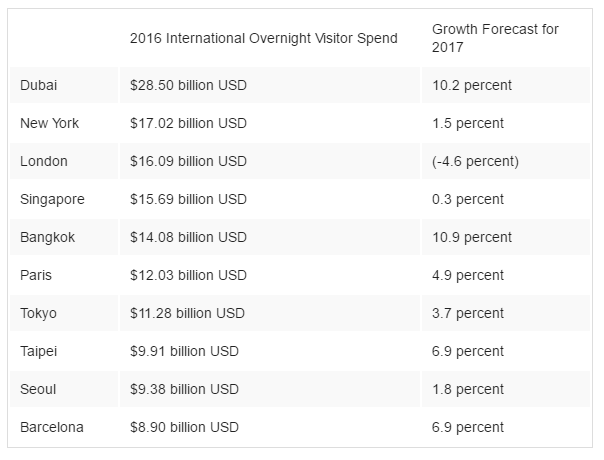This screenshot has width=604, height=460.
Task: Click the Bangkok city cell
Action: click(x=47, y=238)
